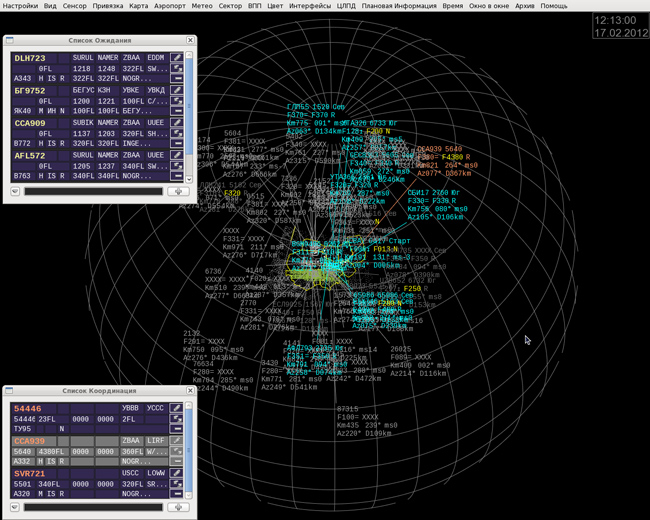650x520 pixels.
Task: Click the swap arrows icon in БГ9752 strip
Action: [x=177, y=101]
